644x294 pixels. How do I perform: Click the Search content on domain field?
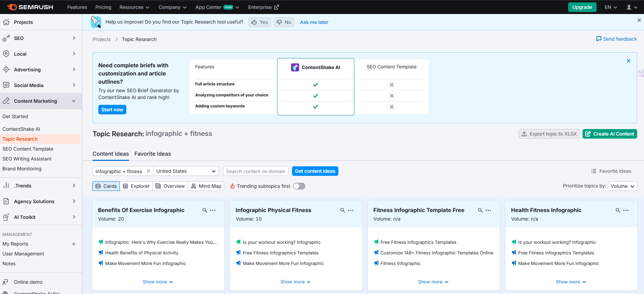point(256,171)
